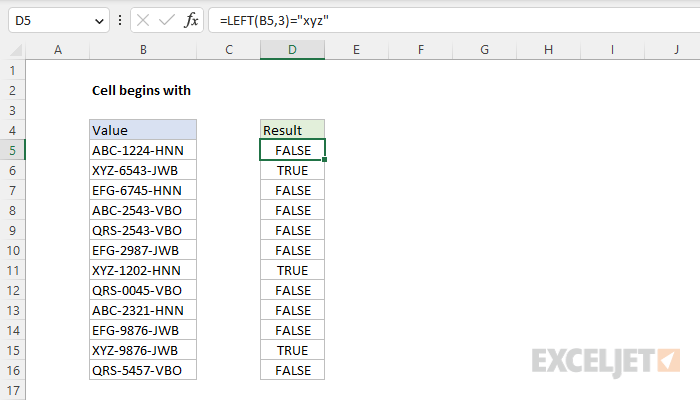Screen dimensions: 700x400
Task: Click the Select All corner triangle
Action: click(16, 50)
